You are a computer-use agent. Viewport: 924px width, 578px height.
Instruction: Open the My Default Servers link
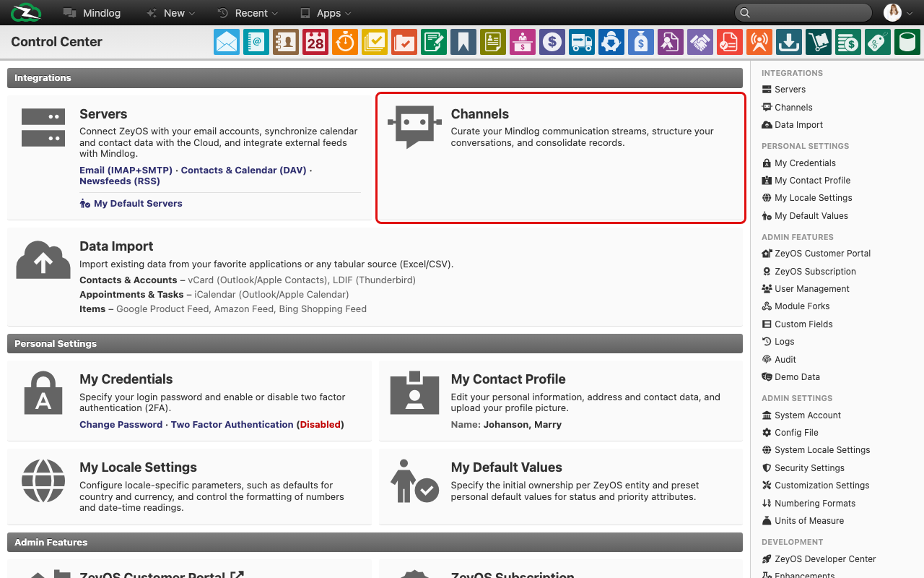131,203
